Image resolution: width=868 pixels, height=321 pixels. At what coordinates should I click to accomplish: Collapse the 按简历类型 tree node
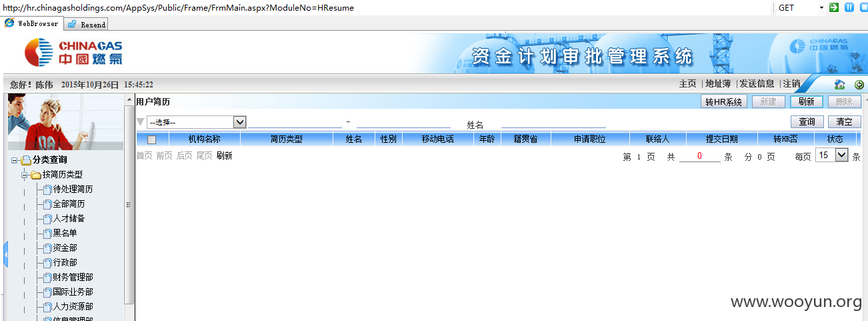click(25, 175)
